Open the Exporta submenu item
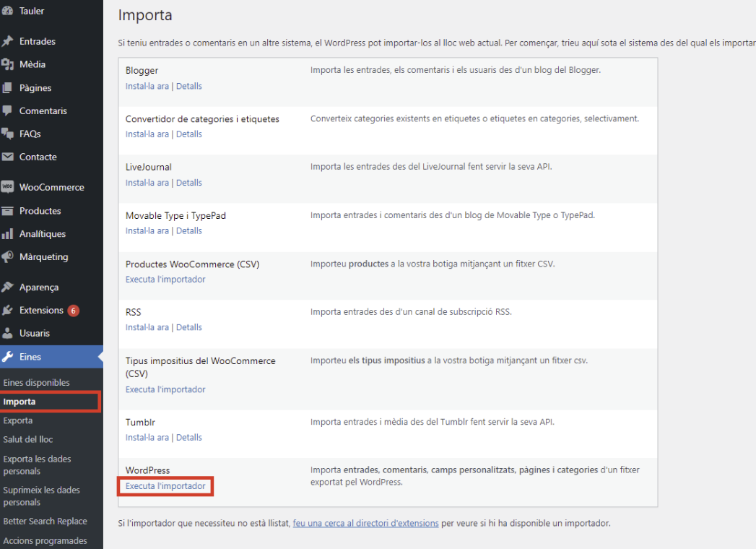This screenshot has width=756, height=549. pyautogui.click(x=18, y=420)
